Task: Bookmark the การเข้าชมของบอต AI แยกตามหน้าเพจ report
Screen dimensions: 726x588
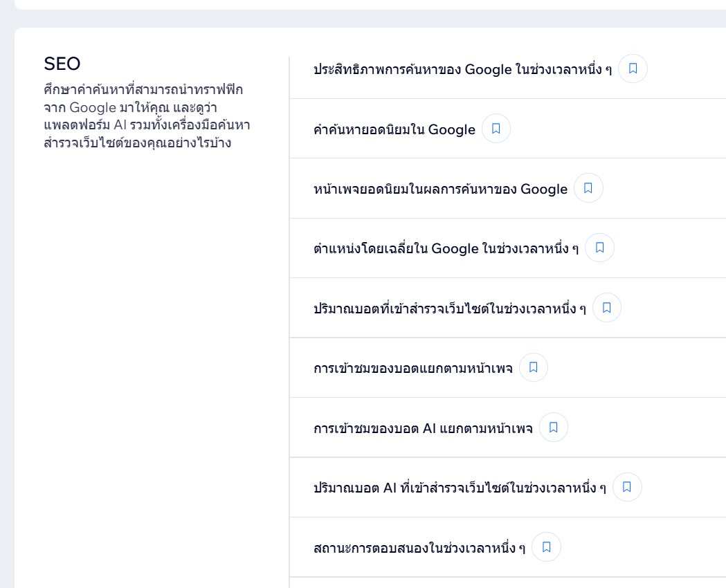Action: coord(553,428)
